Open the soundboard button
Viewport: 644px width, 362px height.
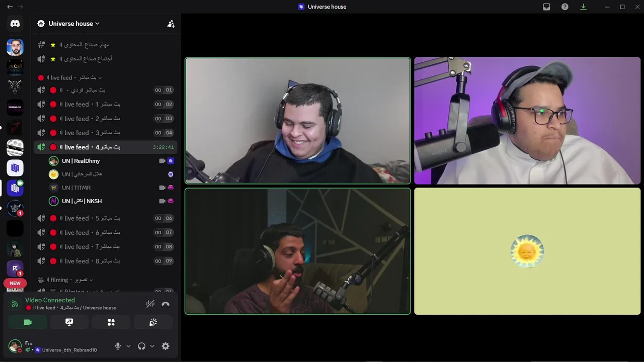point(153,322)
